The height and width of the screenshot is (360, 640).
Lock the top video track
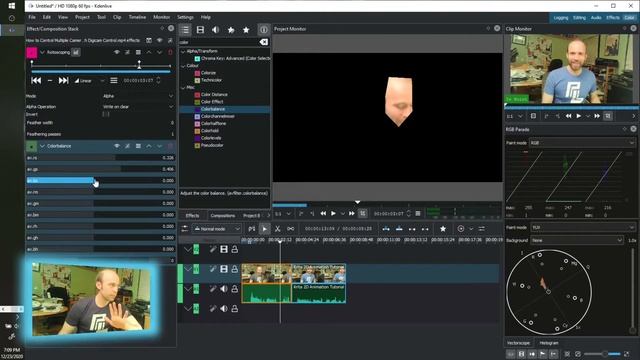point(235,249)
